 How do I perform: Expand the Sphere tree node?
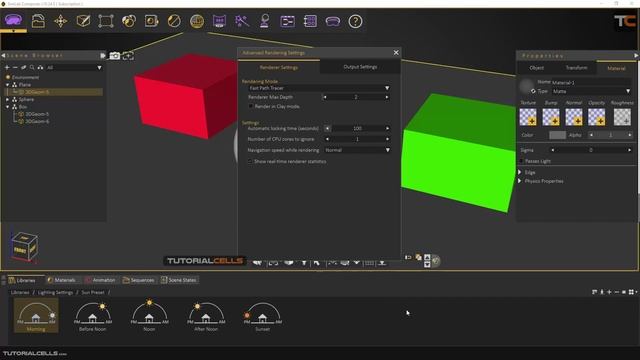click(x=7, y=99)
